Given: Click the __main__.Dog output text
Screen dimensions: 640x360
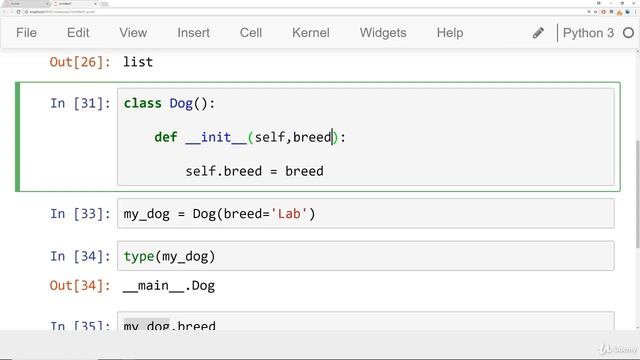Looking at the screenshot, I should (x=169, y=286).
